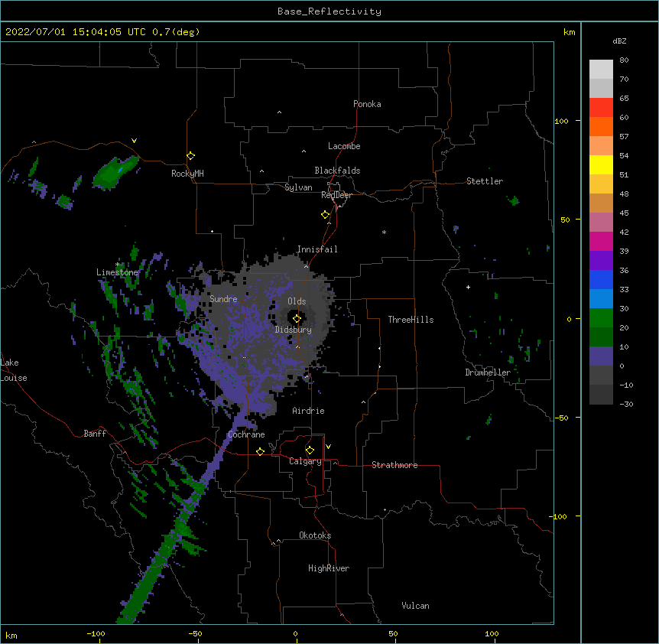Select the Innisfail city label
The width and height of the screenshot is (659, 644).
pyautogui.click(x=317, y=249)
